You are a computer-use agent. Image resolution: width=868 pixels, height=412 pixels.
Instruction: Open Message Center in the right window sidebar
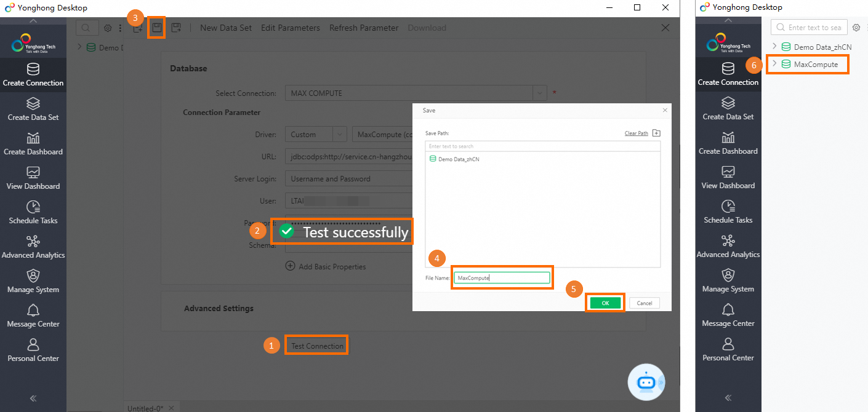pos(728,315)
